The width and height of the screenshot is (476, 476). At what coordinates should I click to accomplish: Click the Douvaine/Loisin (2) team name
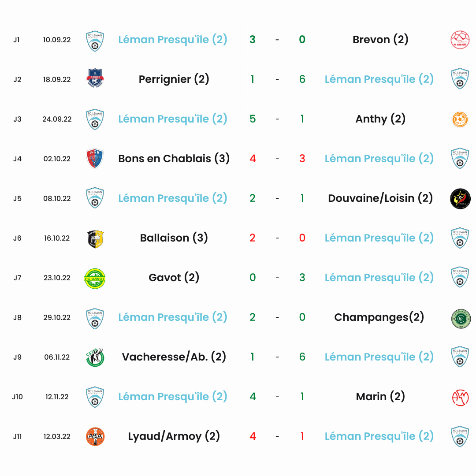(x=380, y=198)
